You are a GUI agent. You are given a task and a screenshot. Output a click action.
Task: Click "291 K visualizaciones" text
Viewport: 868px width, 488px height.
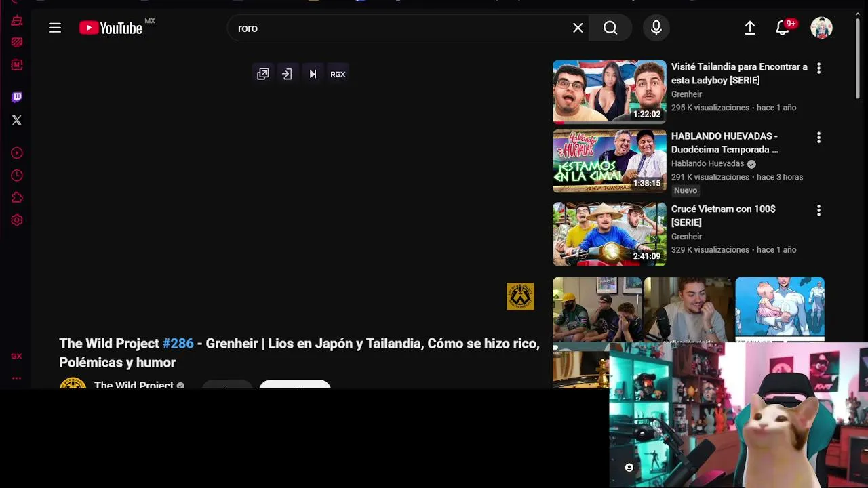[710, 177]
